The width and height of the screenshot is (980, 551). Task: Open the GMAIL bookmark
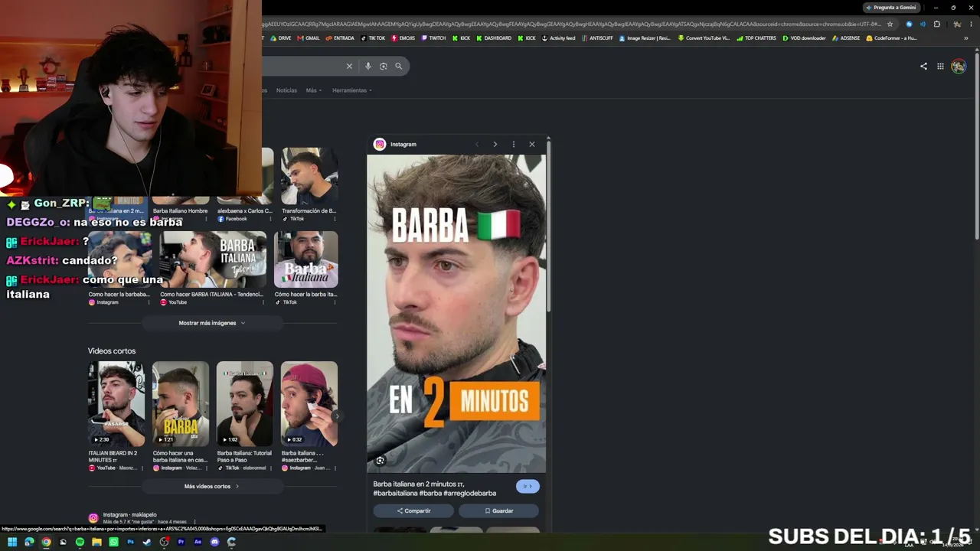tap(309, 38)
